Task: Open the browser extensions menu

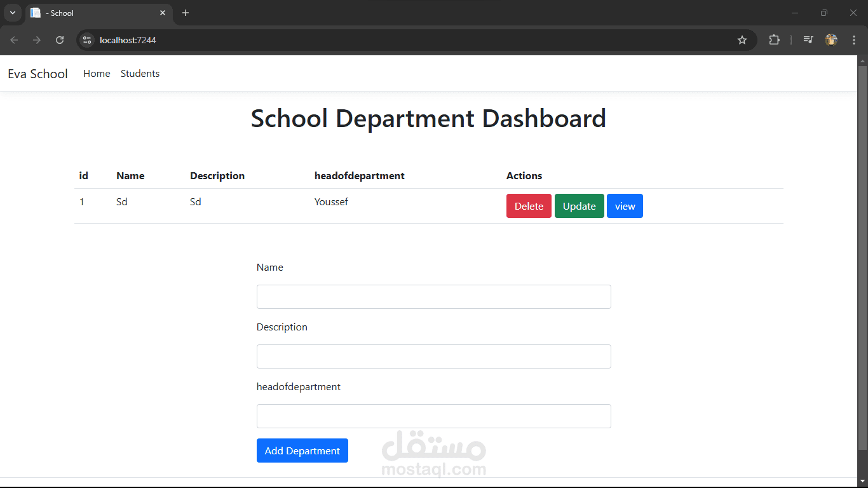Action: tap(774, 40)
